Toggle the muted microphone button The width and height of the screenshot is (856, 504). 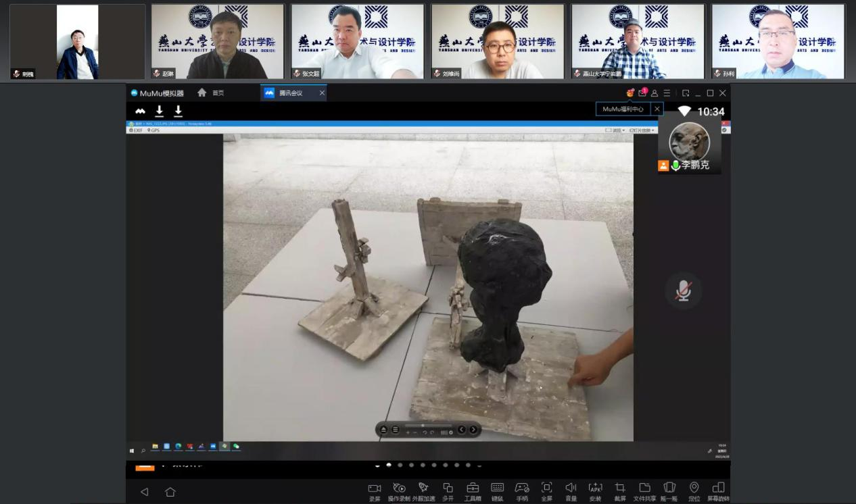point(684,291)
